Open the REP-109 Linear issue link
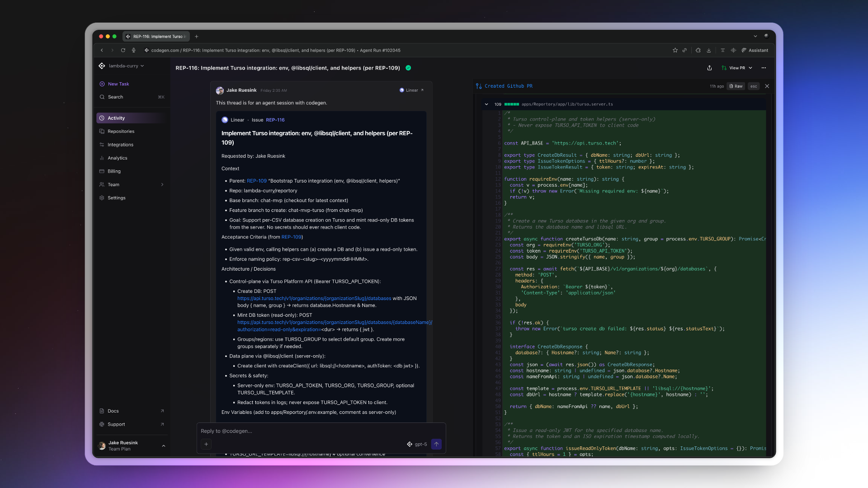Viewport: 868px width, 488px height. click(x=257, y=180)
